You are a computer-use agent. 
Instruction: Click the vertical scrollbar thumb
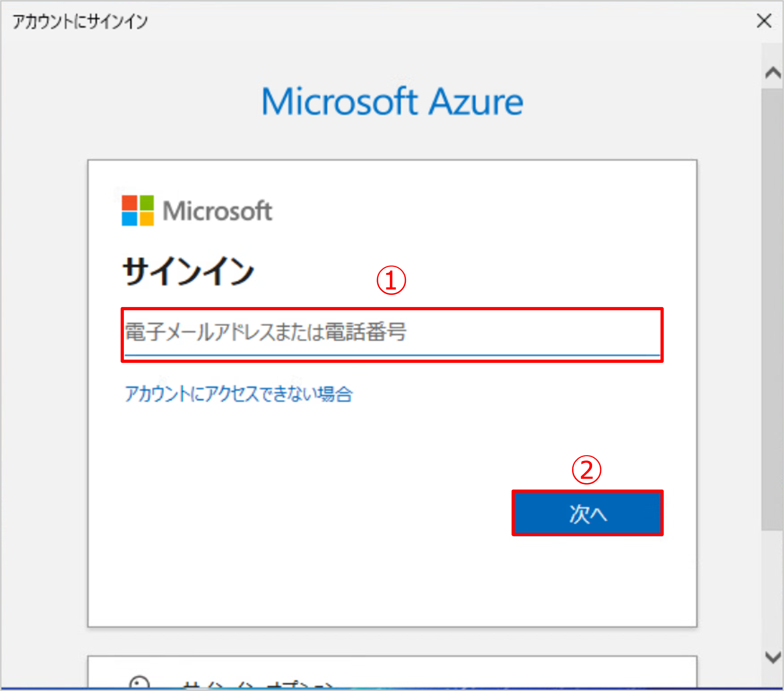click(773, 307)
